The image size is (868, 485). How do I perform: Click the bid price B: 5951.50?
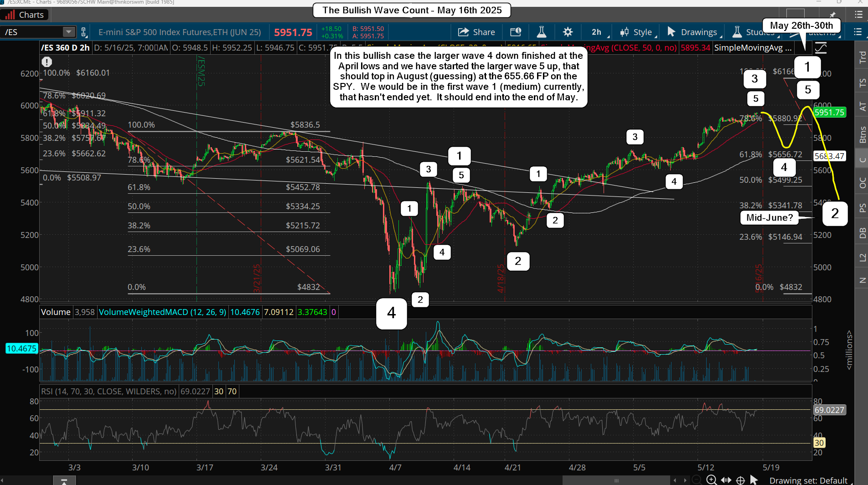click(x=368, y=29)
